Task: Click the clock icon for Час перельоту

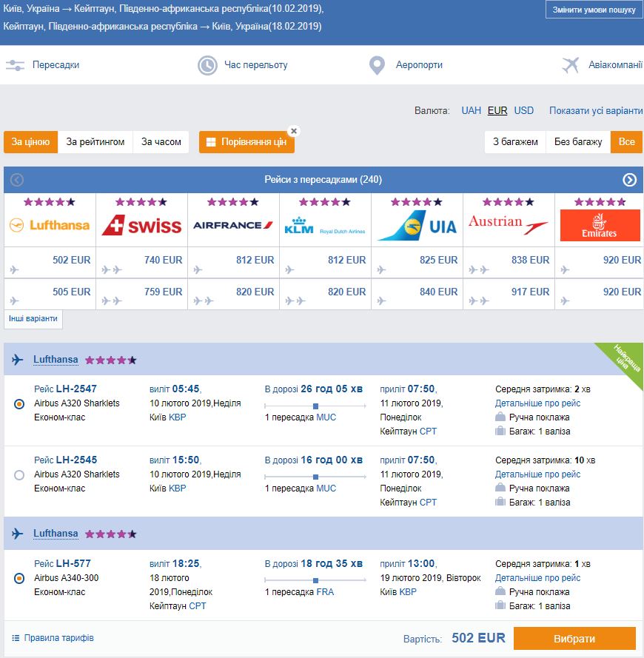Action: coord(207,65)
